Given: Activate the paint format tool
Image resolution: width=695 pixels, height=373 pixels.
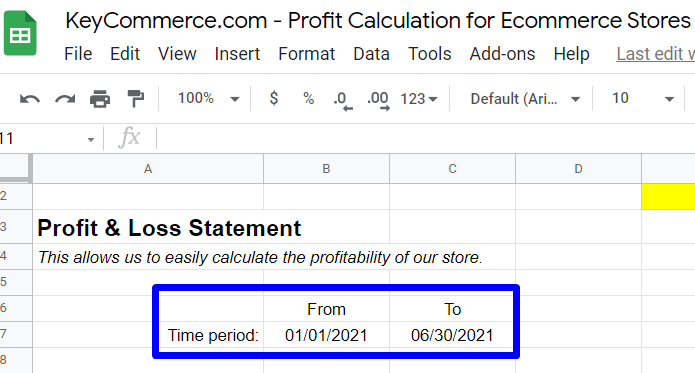Looking at the screenshot, I should [136, 98].
